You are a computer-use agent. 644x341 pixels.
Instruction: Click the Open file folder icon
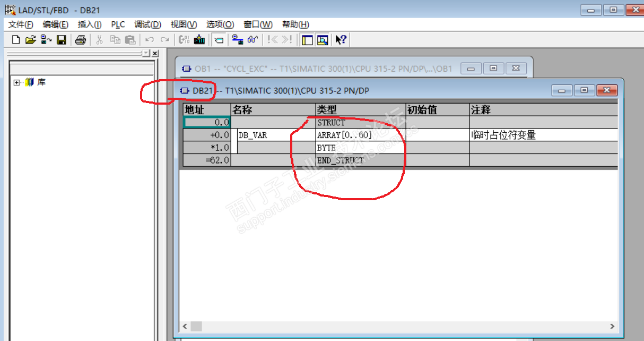pyautogui.click(x=31, y=40)
